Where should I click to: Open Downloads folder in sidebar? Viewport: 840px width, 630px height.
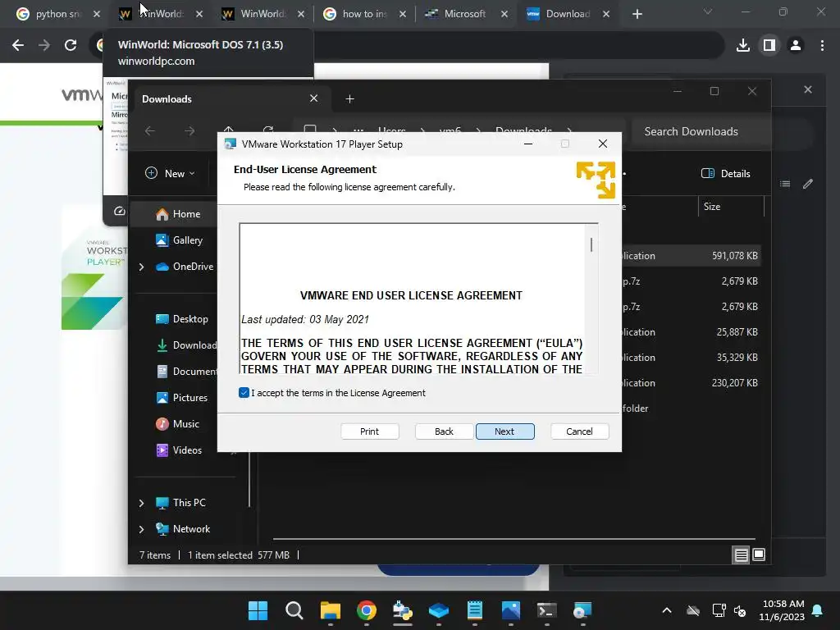(186, 345)
